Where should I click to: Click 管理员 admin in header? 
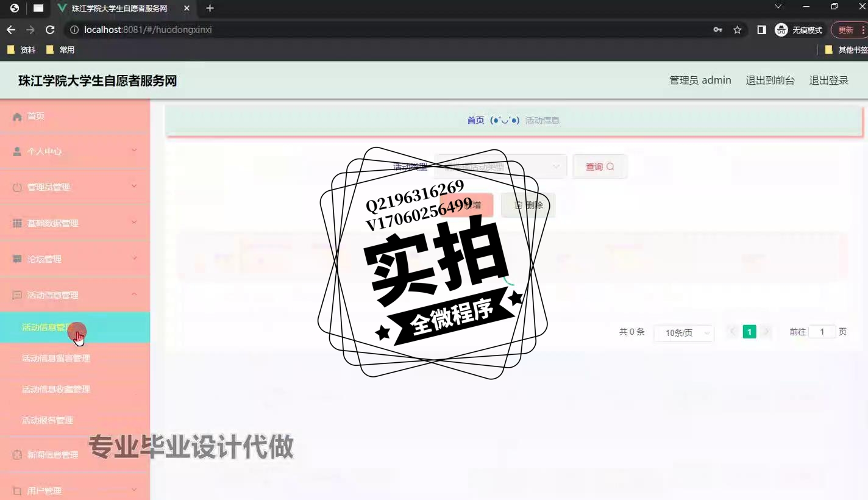(x=700, y=80)
